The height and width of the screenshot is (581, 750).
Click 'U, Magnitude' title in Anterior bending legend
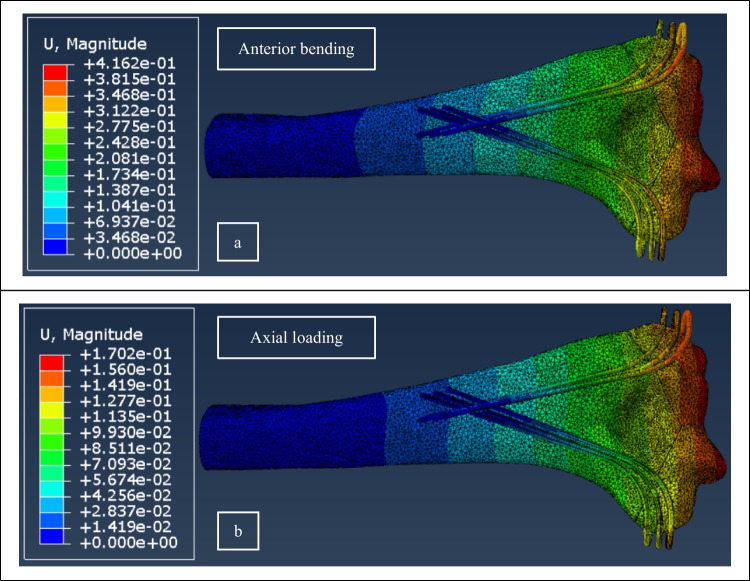pos(95,44)
